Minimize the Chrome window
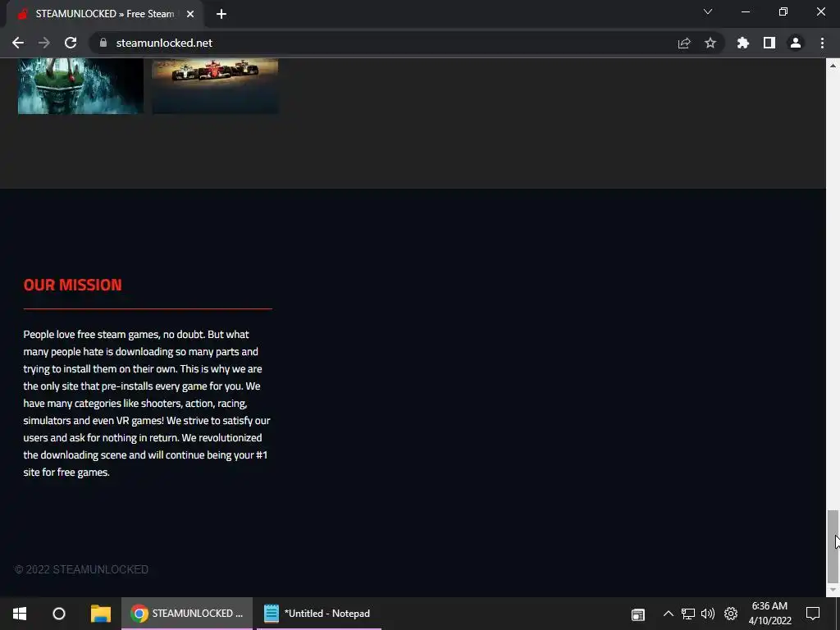The image size is (840, 630). click(746, 11)
